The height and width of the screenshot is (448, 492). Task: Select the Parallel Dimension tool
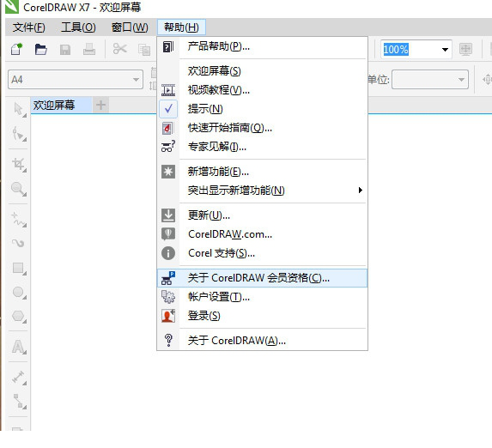(19, 378)
